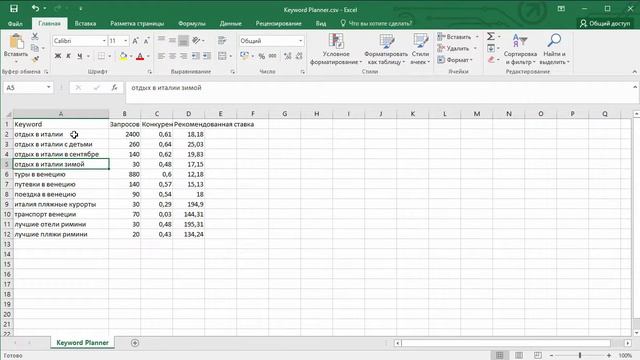Select the cell 'туры в венецию'
The image size is (640, 360).
[61, 174]
